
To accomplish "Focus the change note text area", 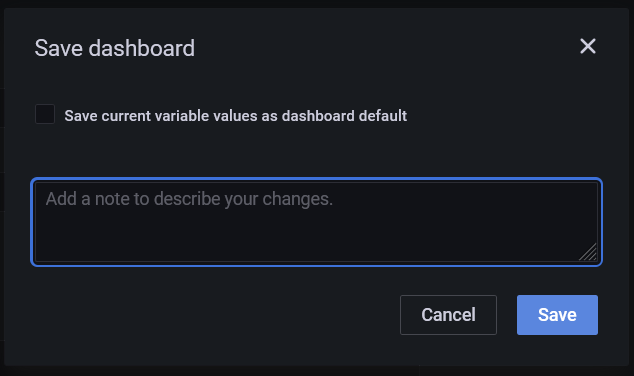I will click(316, 222).
